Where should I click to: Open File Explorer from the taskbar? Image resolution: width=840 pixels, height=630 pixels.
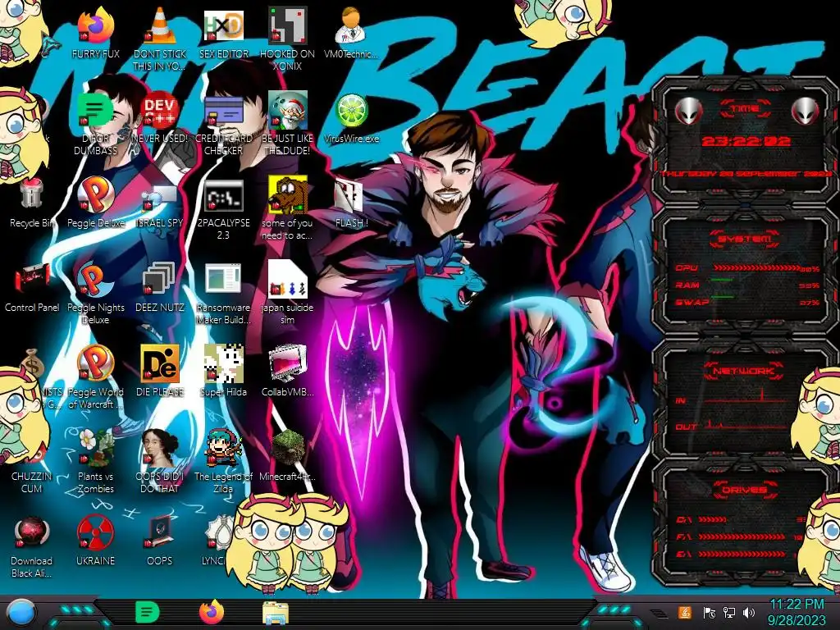(x=276, y=614)
